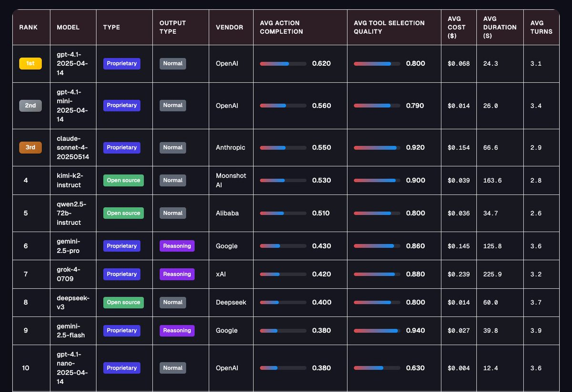Select model name gemini-2.5-pro
Image resolution: width=572 pixels, height=392 pixels.
[69, 246]
